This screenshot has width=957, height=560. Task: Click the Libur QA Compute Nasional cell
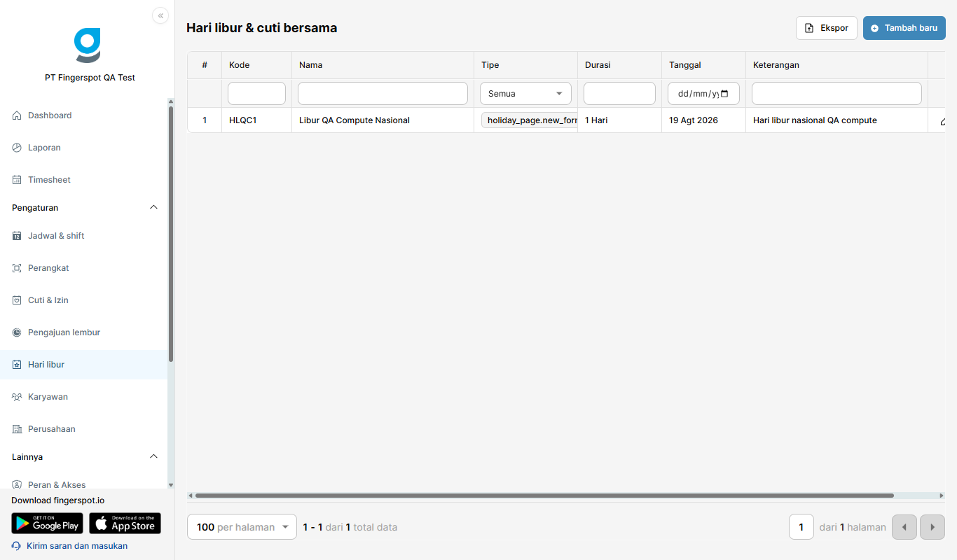tap(383, 120)
